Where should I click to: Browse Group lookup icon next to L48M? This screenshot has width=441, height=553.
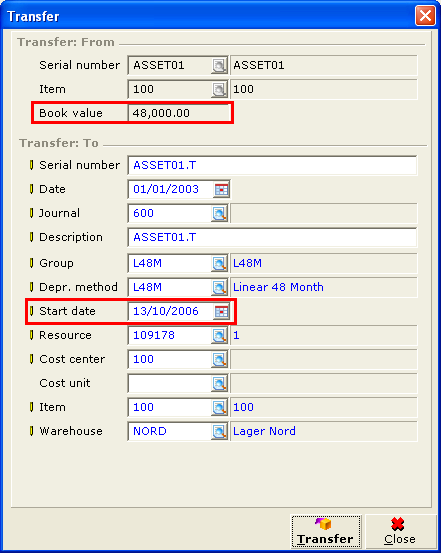[x=219, y=263]
